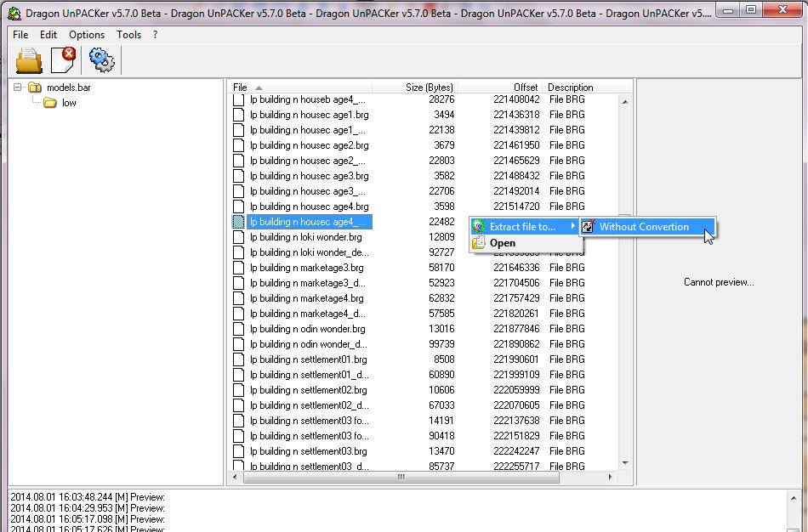Maximize the Dragon UnPACKer window
The height and width of the screenshot is (532, 808).
(751, 10)
